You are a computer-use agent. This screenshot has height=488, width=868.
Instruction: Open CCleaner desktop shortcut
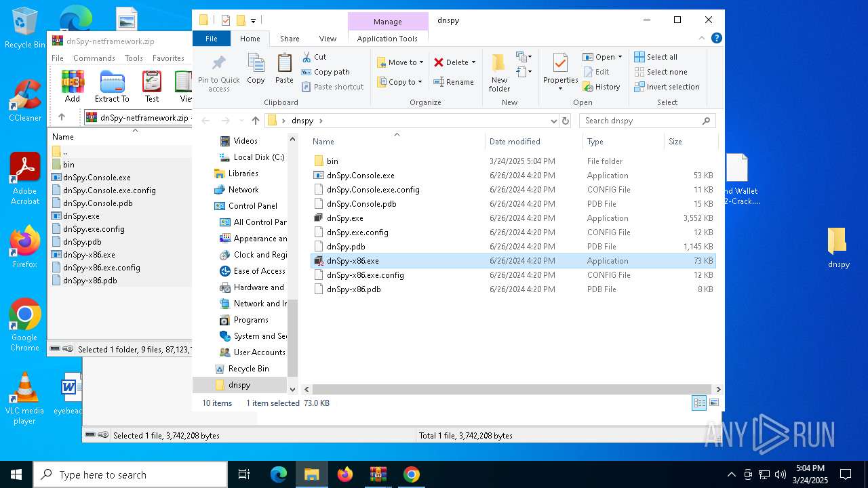click(x=24, y=101)
